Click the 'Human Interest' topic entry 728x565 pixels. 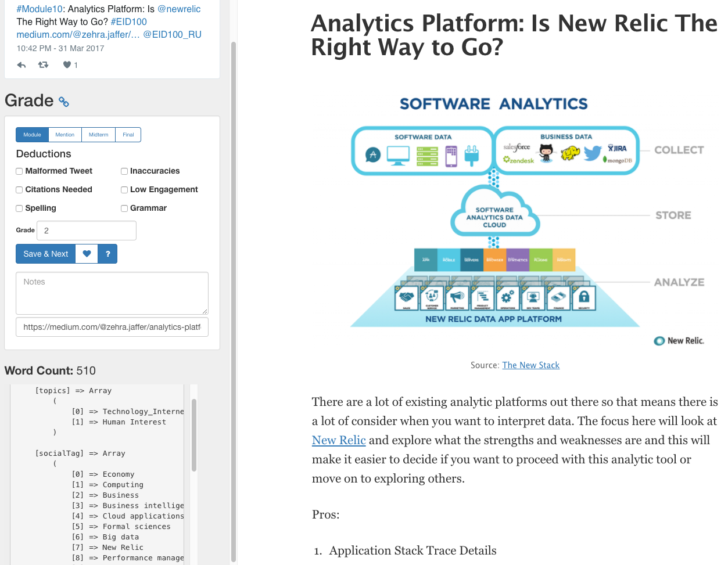(134, 422)
